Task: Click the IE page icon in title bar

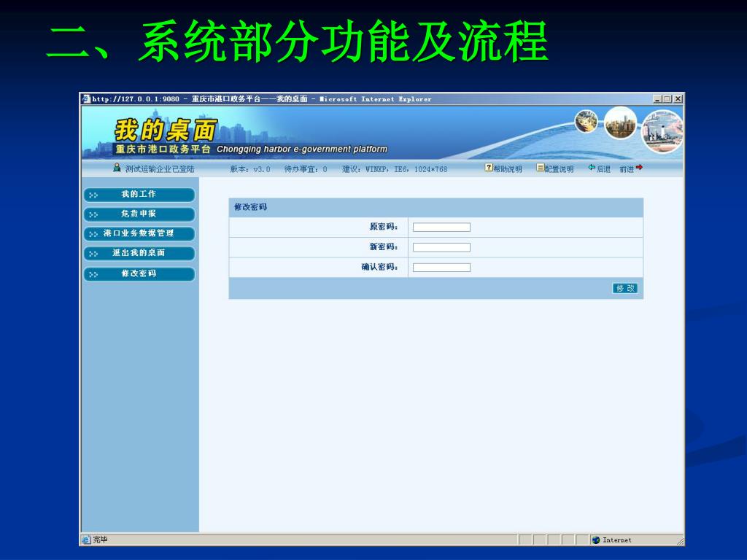Action: click(x=86, y=99)
